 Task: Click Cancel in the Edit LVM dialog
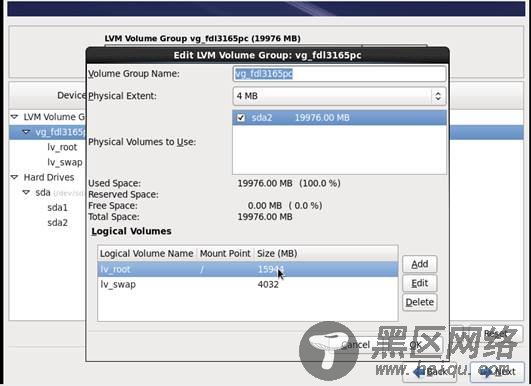tap(355, 345)
